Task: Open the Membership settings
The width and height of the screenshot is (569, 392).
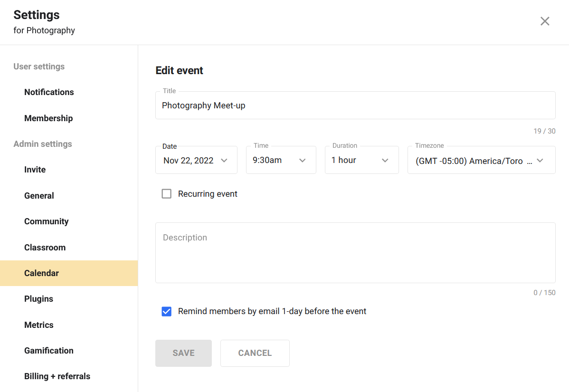Action: pyautogui.click(x=48, y=118)
